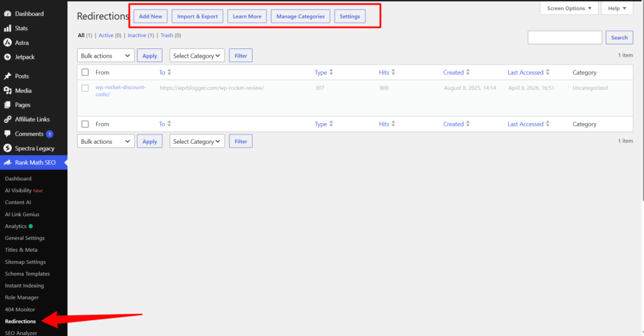Click the Import & Export button

tap(197, 16)
